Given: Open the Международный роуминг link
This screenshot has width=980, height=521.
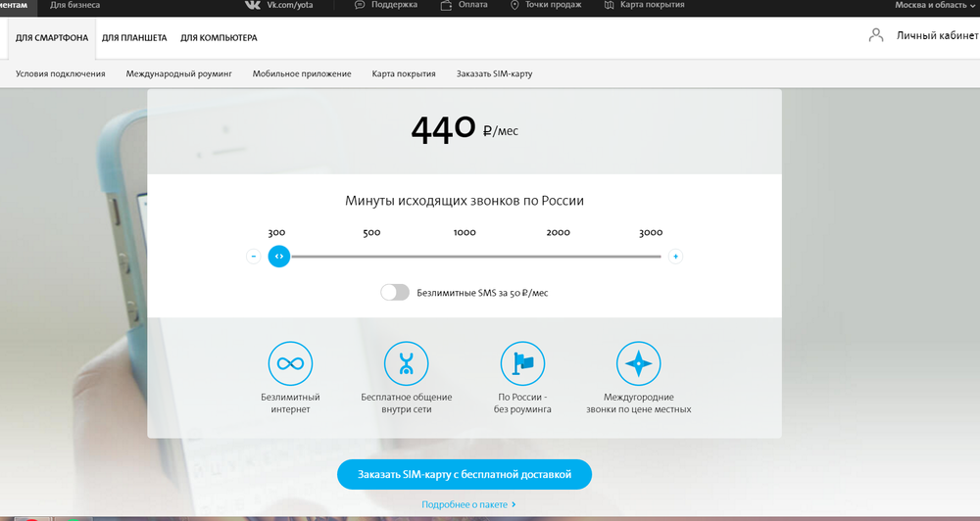Looking at the screenshot, I should (178, 73).
